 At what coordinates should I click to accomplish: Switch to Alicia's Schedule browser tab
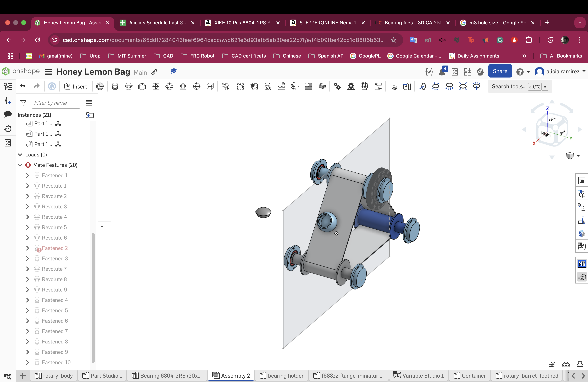pos(157,23)
